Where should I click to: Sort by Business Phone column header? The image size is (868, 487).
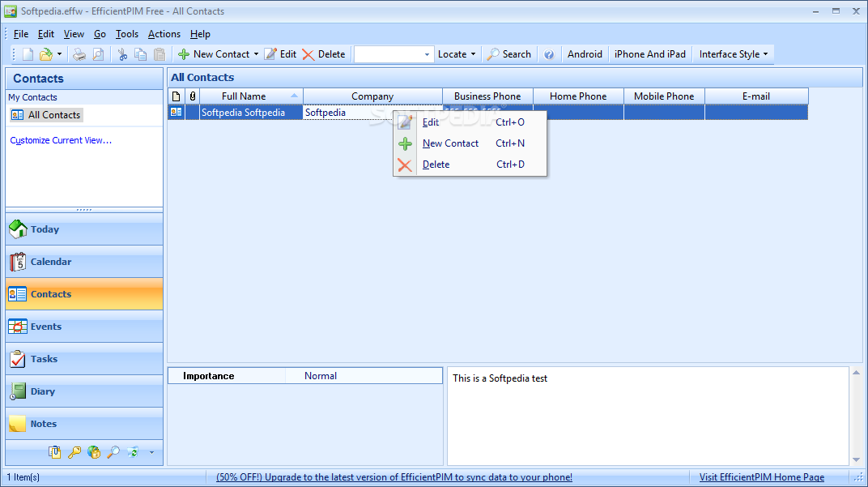click(x=487, y=96)
